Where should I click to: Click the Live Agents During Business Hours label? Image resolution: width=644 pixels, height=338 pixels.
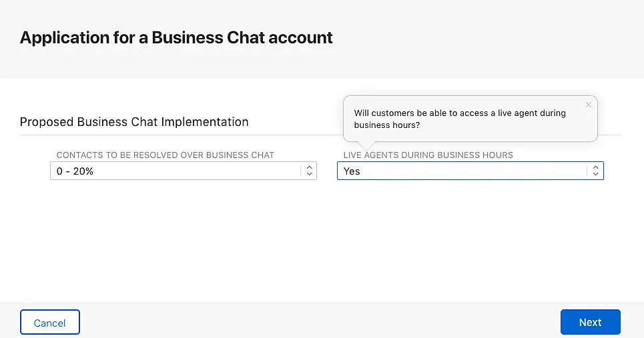(428, 155)
